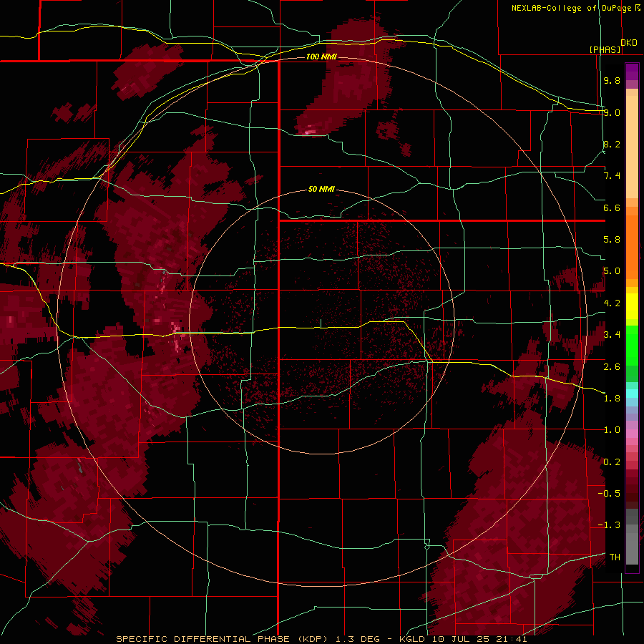Click the 5.0 value on color scale
This screenshot has height=644, width=644.
(612, 271)
